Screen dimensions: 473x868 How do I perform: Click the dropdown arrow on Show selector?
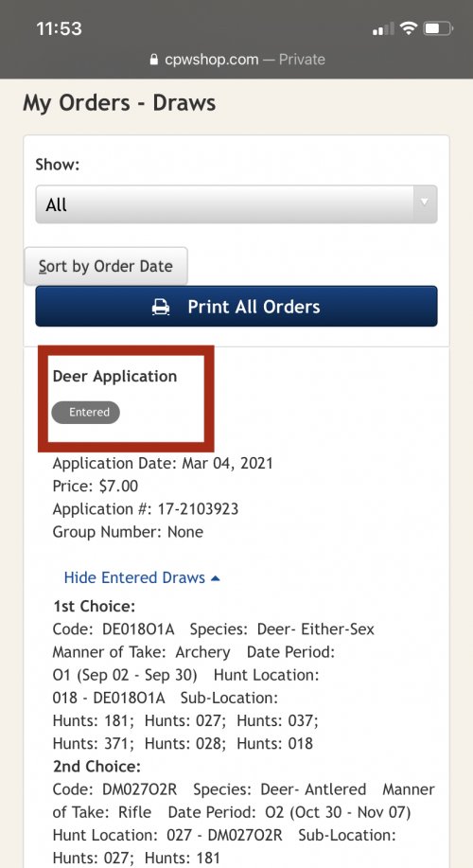425,203
